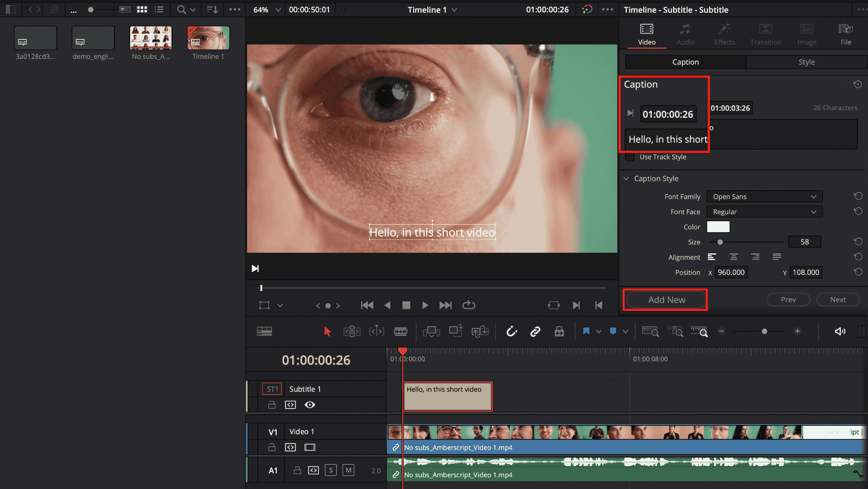The image size is (868, 489).
Task: Zoom in timeline with plus button
Action: 797,331
